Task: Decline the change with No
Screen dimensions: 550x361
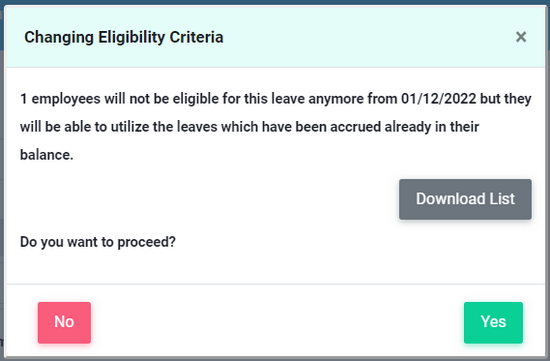Action: tap(64, 322)
